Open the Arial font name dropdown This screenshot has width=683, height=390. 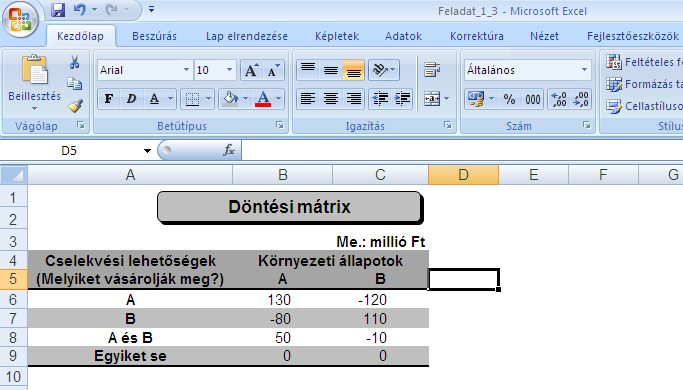click(186, 70)
